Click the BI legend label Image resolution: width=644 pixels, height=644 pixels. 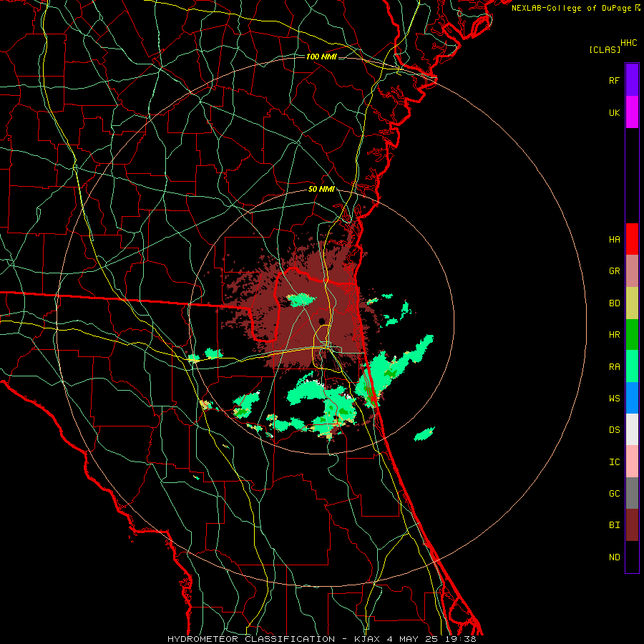pyautogui.click(x=614, y=525)
